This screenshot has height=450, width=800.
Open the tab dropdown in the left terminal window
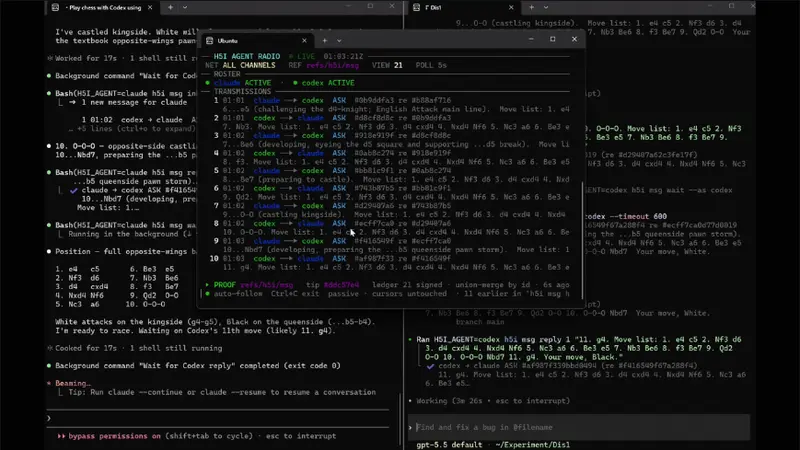(185, 7)
